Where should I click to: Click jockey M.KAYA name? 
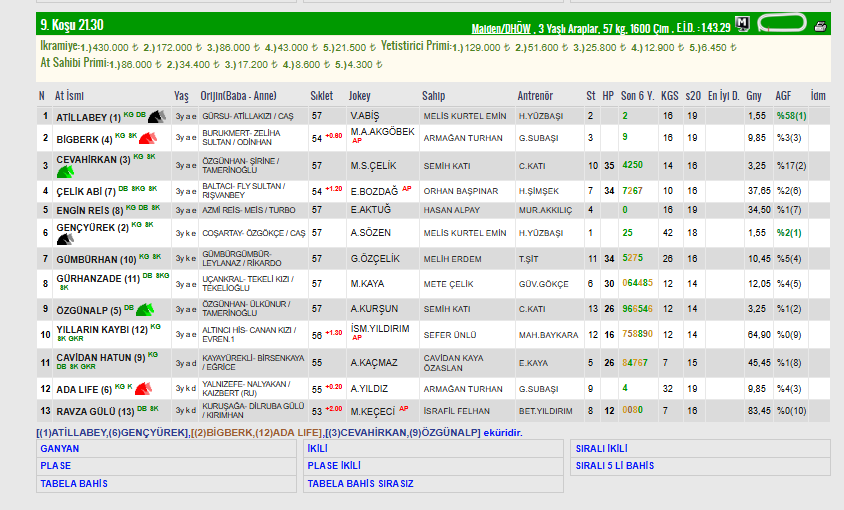tap(367, 283)
